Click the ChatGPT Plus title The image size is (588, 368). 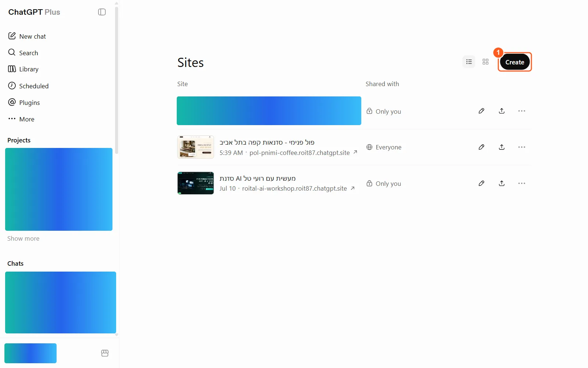point(34,12)
